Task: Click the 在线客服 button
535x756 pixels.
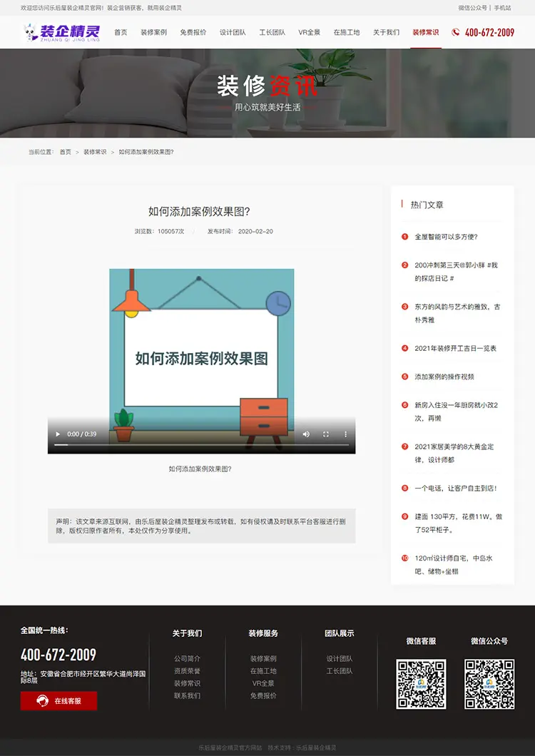Action: 58,700
